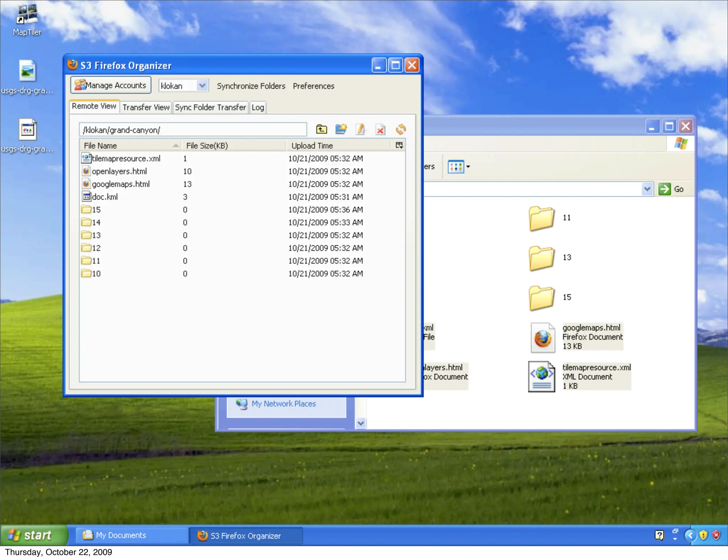Expand the Explorer address bar dropdown
Image resolution: width=728 pixels, height=560 pixels.
point(647,189)
